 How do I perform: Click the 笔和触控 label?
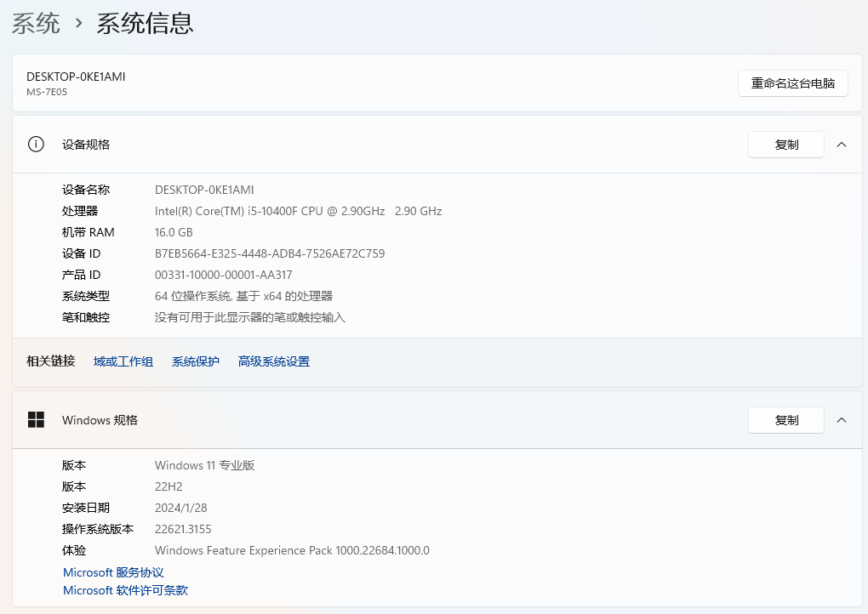[x=86, y=317]
